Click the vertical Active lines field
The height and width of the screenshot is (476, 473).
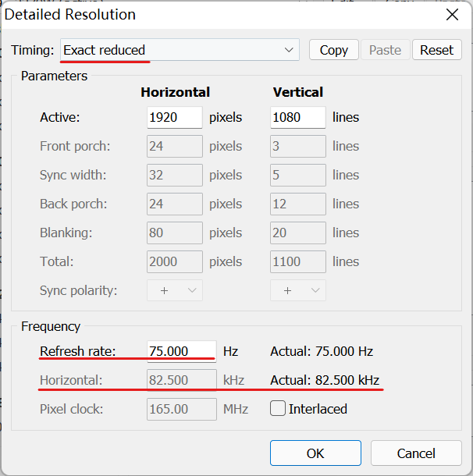click(298, 118)
